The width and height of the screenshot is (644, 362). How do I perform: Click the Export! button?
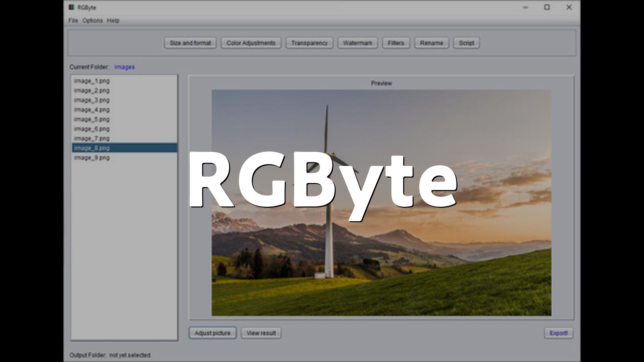[558, 333]
